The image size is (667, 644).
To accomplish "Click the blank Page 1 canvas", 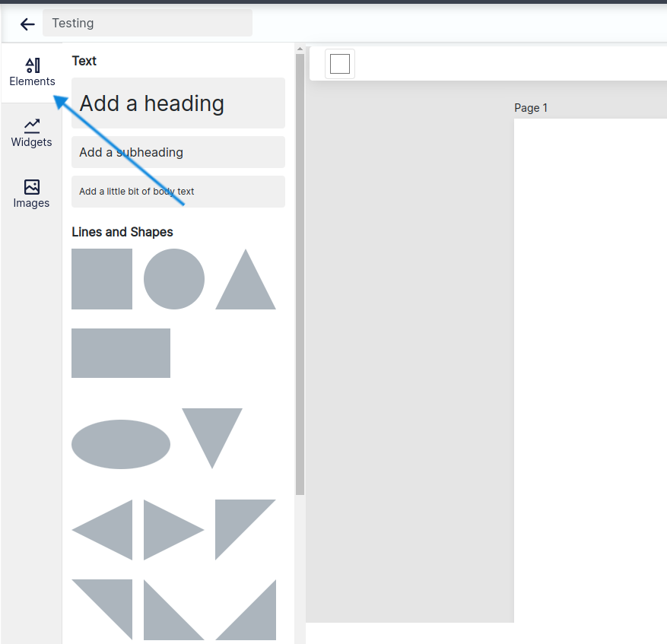I will [x=590, y=365].
